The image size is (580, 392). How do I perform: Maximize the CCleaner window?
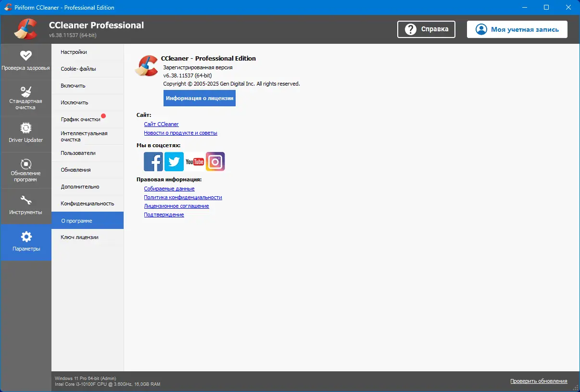(x=546, y=7)
